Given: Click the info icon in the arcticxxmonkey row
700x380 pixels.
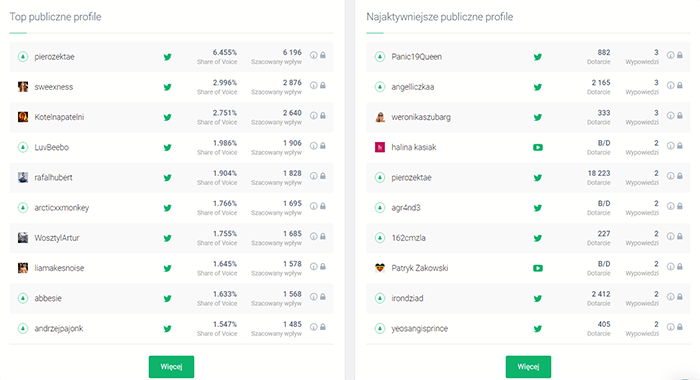Looking at the screenshot, I should [x=314, y=206].
